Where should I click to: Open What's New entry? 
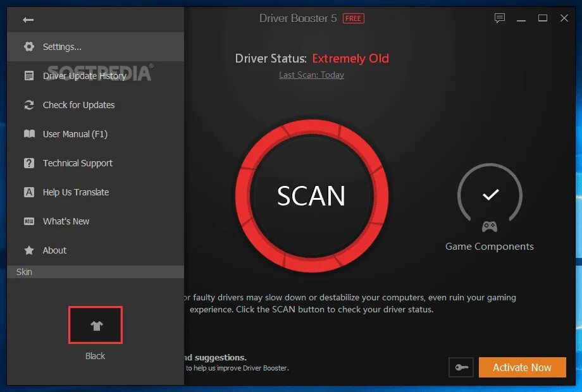click(x=96, y=221)
